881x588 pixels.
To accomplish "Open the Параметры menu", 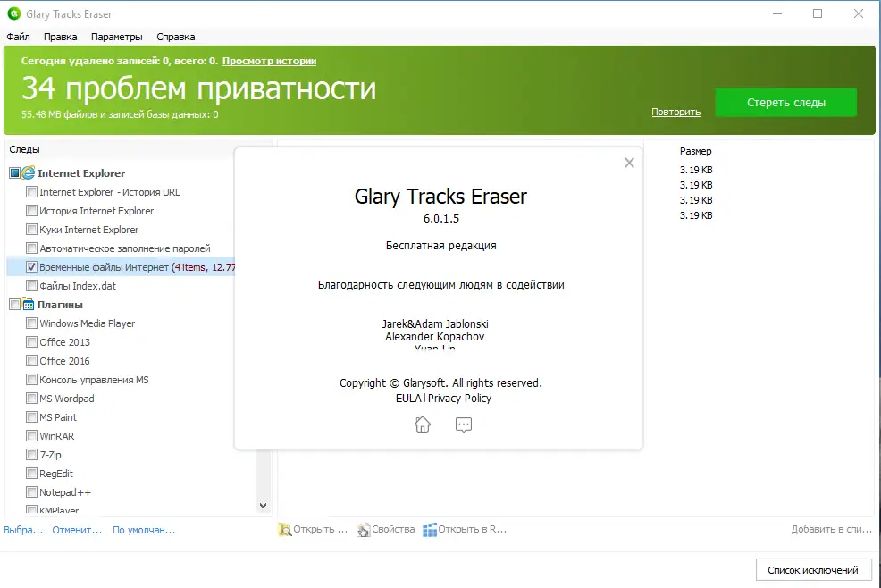I will tap(117, 37).
